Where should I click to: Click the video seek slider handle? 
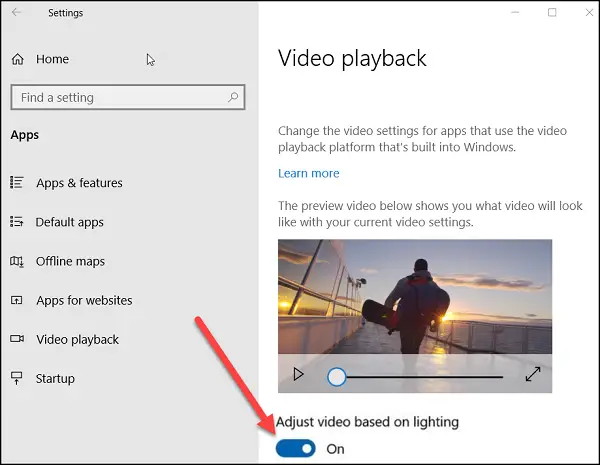coord(337,377)
